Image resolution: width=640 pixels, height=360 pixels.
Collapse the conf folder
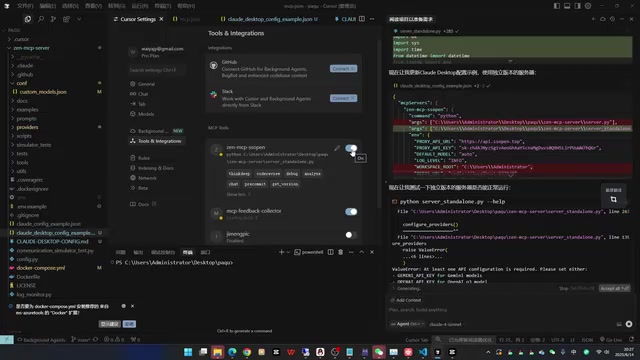click(x=22, y=83)
